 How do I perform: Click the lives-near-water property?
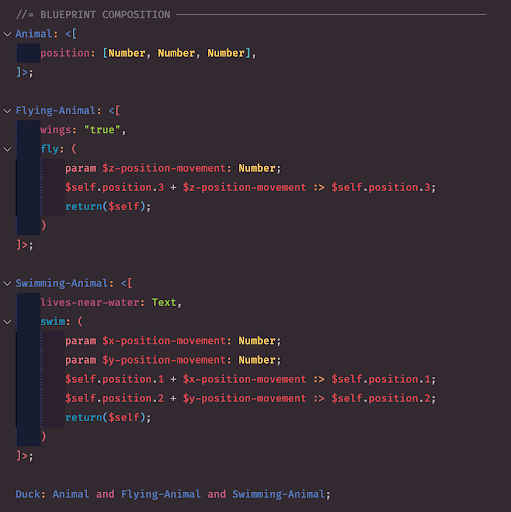click(x=90, y=302)
